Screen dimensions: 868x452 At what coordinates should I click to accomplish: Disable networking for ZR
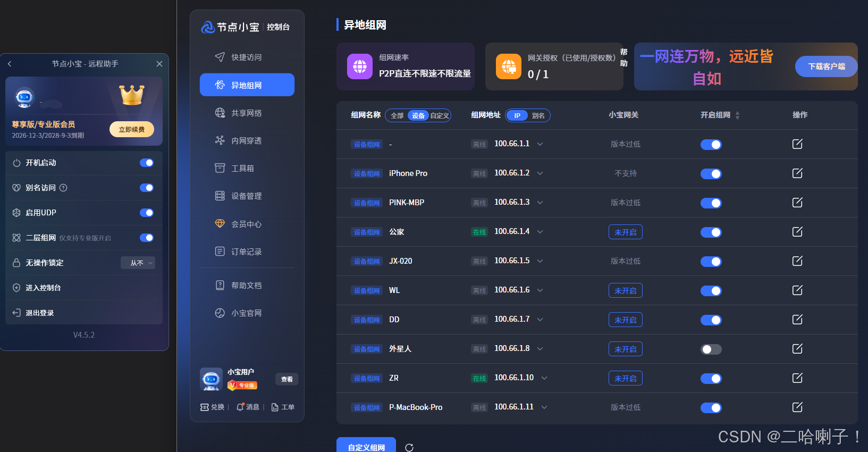[711, 379]
